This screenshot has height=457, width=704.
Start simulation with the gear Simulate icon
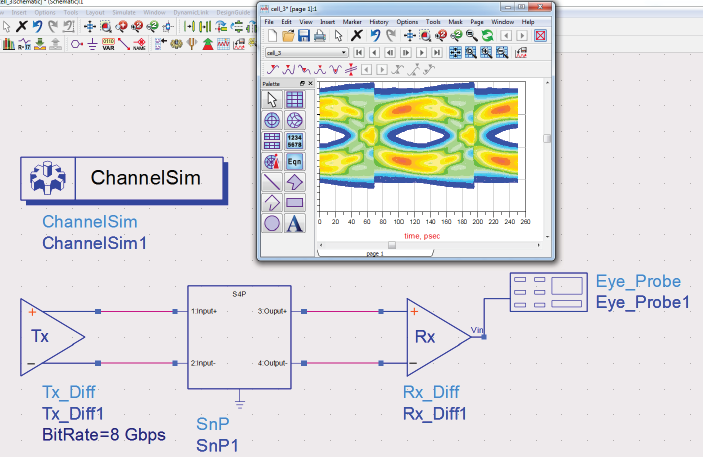tap(176, 44)
